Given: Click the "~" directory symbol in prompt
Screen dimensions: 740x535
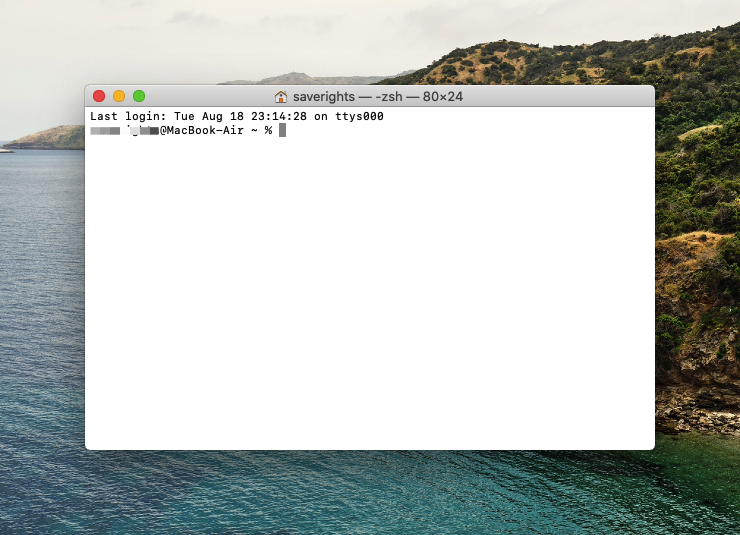Looking at the screenshot, I should coord(254,130).
